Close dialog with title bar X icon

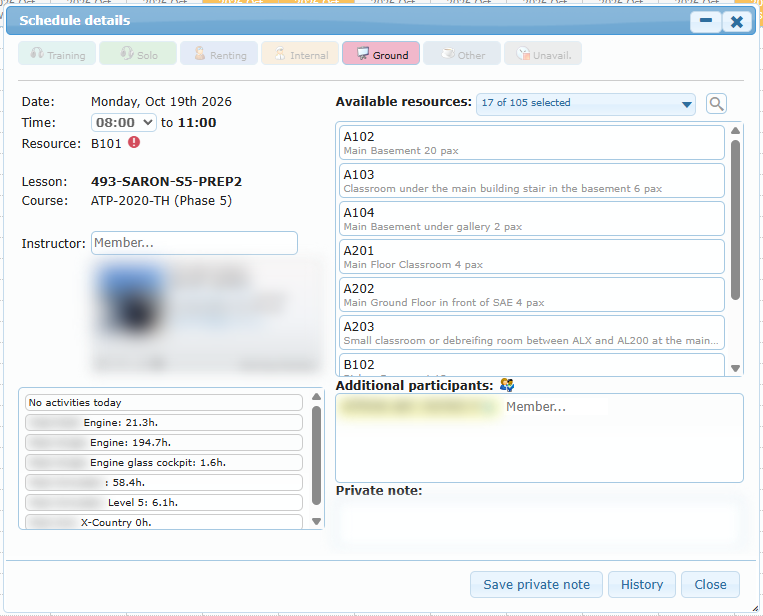[x=737, y=21]
